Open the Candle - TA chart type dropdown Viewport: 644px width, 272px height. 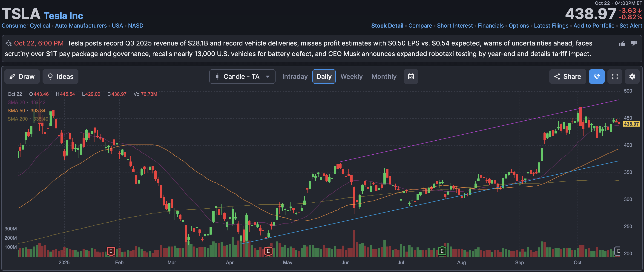(242, 76)
